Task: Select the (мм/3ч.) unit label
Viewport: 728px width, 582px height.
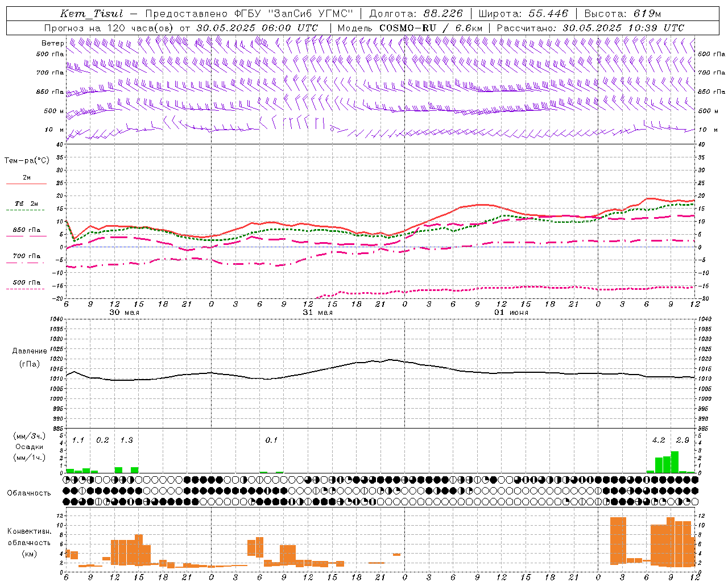Action: 30,436
